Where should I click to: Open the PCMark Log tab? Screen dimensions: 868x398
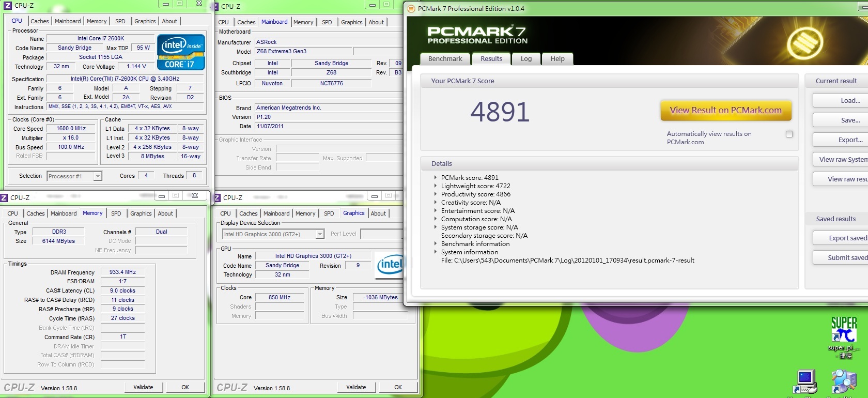[x=526, y=59]
